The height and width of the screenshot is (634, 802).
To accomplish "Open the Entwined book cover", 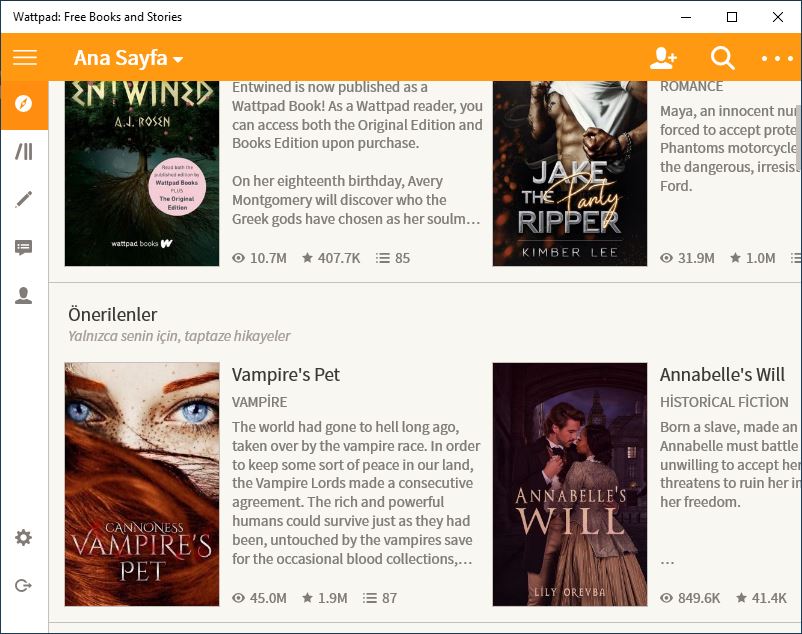I will click(142, 173).
